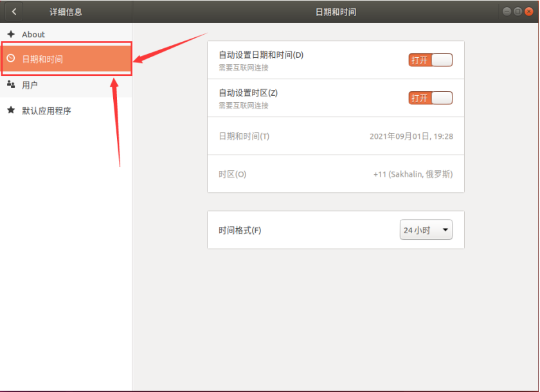This screenshot has width=540, height=392.
Task: Click the 时间格式(F) label
Action: (x=240, y=230)
